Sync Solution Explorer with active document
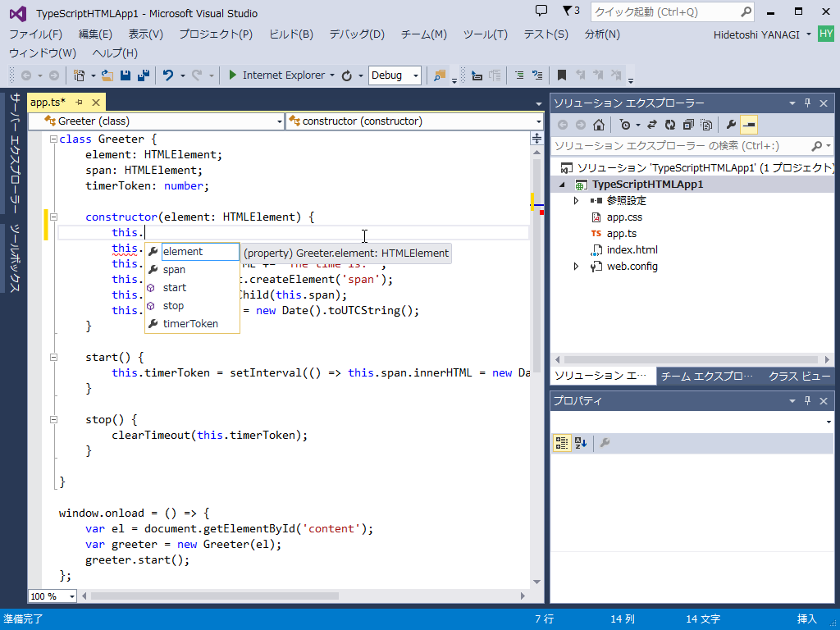 651,125
